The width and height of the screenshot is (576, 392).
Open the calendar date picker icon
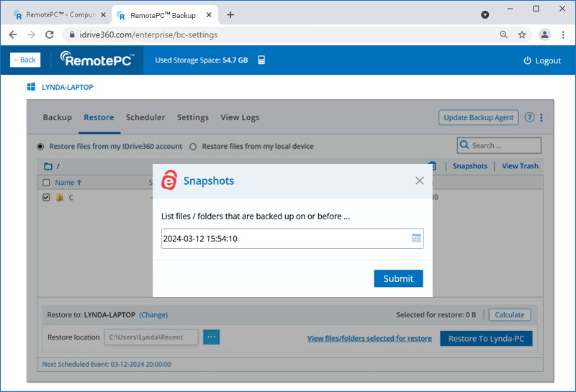[x=416, y=238]
